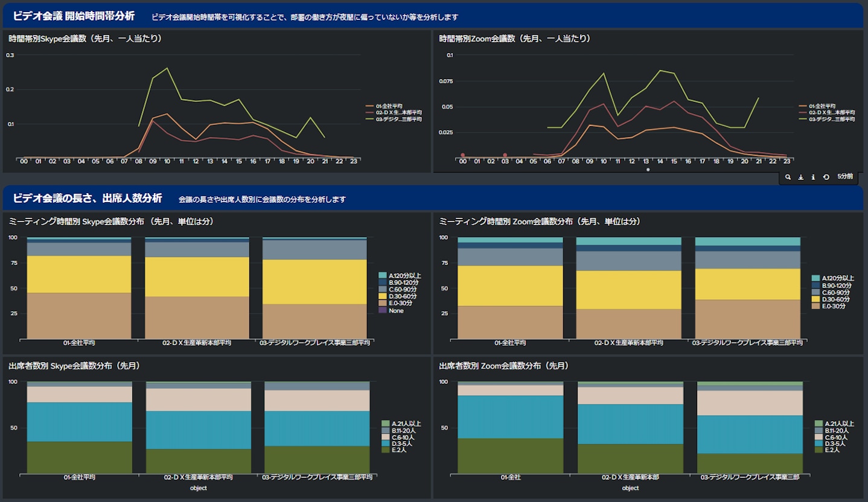Click green 2人 segment of 02-DX生産革新本部平均 Skype attendee bar
Screen dimensions: 868x502
[199, 461]
